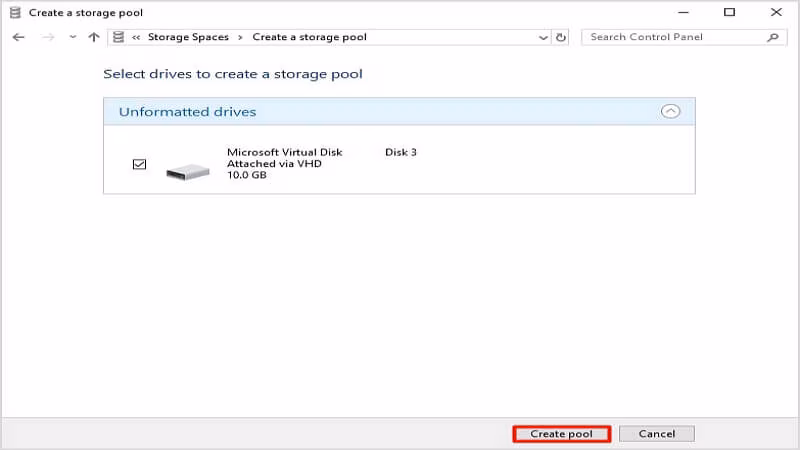
Task: Click the search magnifier icon
Action: tap(772, 37)
